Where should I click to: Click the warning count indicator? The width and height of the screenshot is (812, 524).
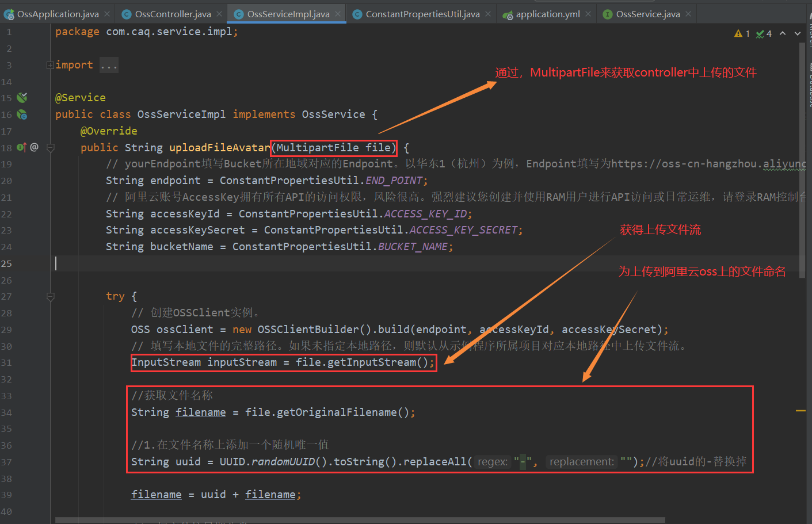click(x=742, y=33)
